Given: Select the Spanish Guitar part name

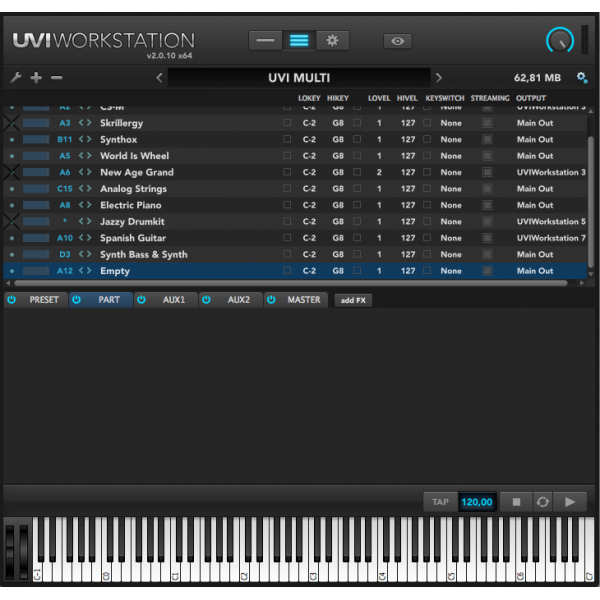Looking at the screenshot, I should coord(133,238).
